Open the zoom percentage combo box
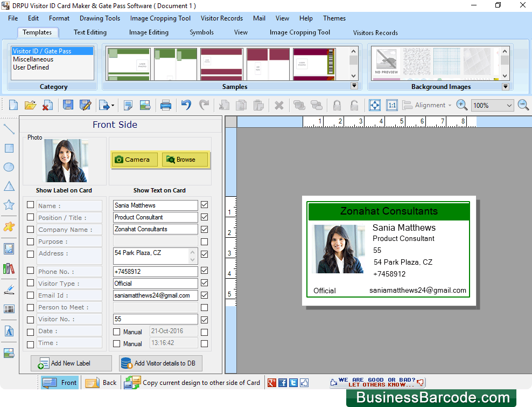This screenshot has height=407, width=532. pos(491,105)
